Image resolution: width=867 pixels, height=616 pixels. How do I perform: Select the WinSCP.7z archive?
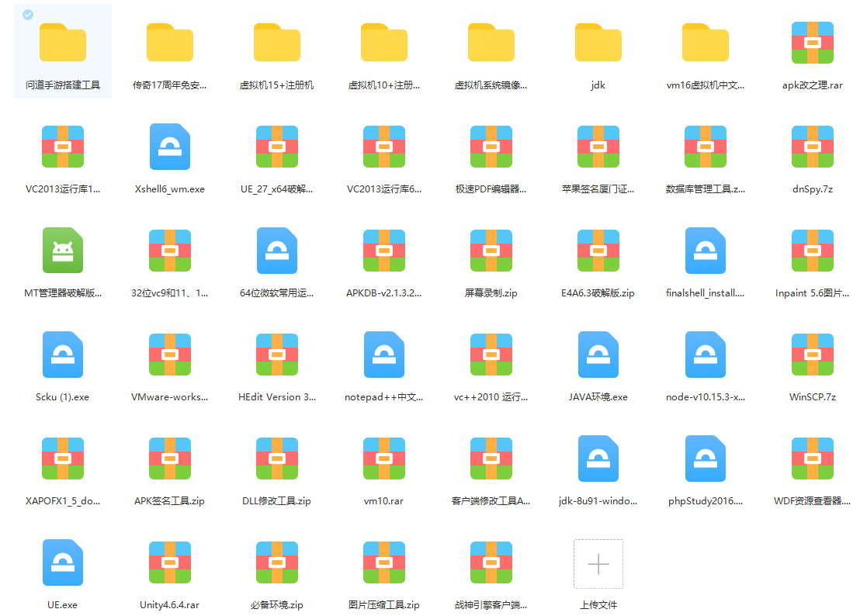812,355
